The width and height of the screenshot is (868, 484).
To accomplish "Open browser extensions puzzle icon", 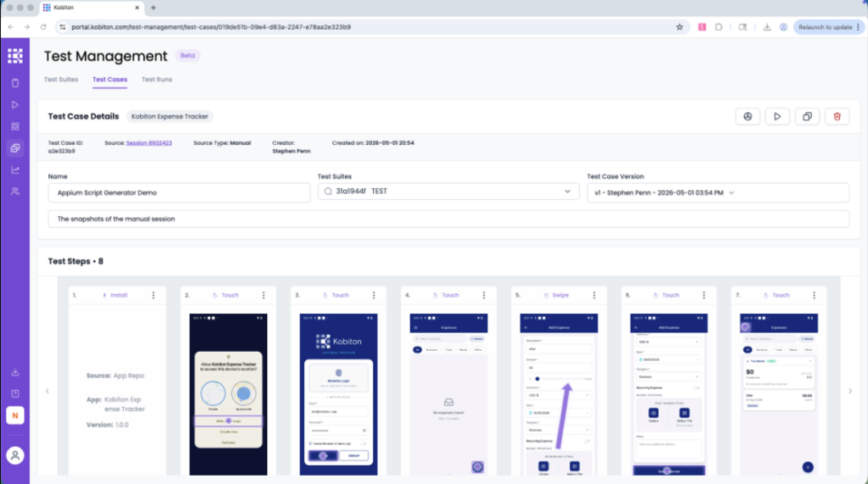I will pyautogui.click(x=719, y=26).
